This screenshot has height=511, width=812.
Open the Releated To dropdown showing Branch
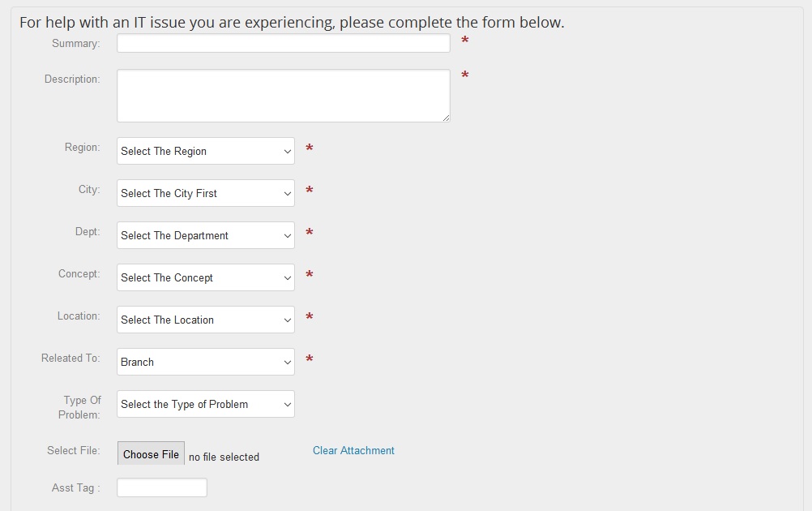tap(205, 362)
